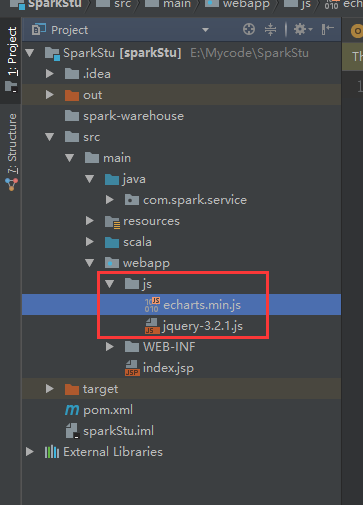The width and height of the screenshot is (363, 505).
Task: Click the orange target folder icon
Action: click(x=72, y=389)
